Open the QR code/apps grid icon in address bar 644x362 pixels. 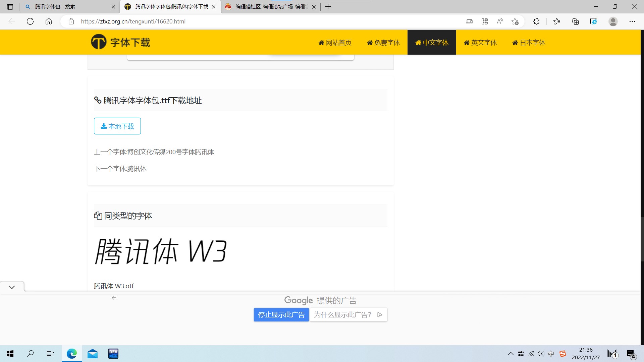coord(485,21)
